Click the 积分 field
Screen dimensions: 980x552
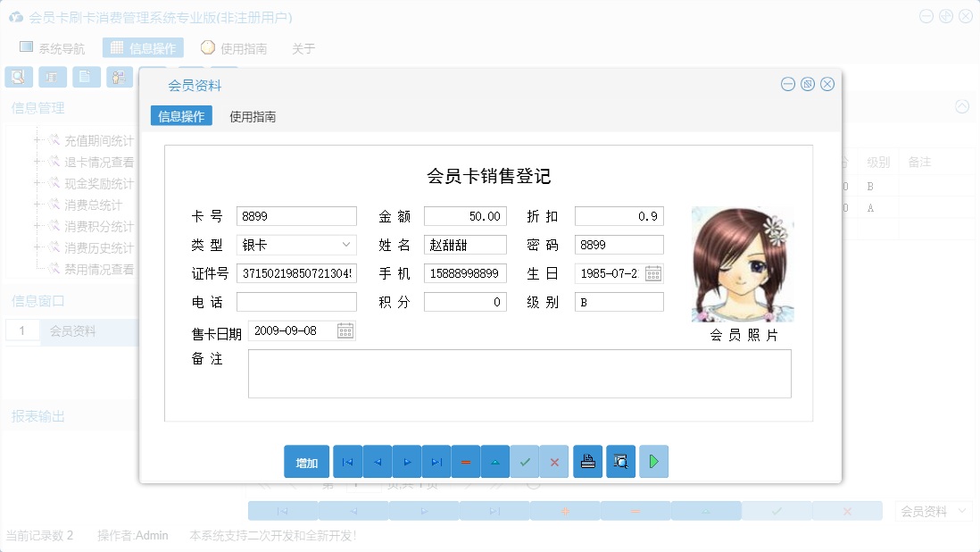[x=465, y=303]
